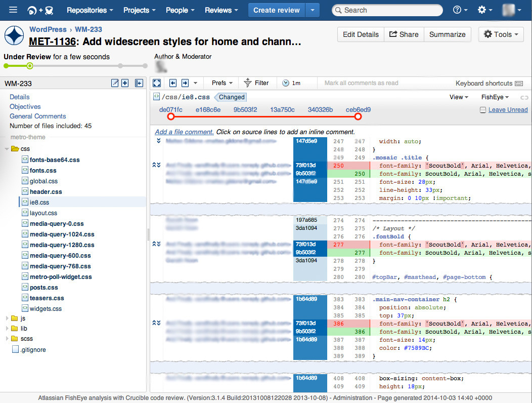The image size is (532, 403).
Task: Click Mark all comments as read
Action: [361, 83]
